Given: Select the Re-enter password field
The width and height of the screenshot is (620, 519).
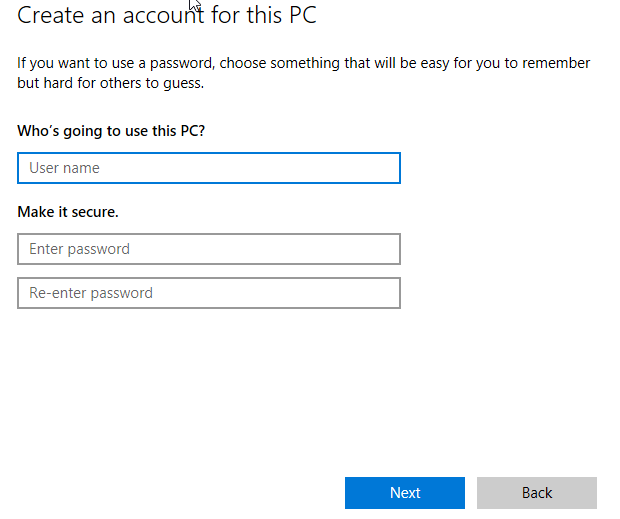Looking at the screenshot, I should [x=208, y=293].
